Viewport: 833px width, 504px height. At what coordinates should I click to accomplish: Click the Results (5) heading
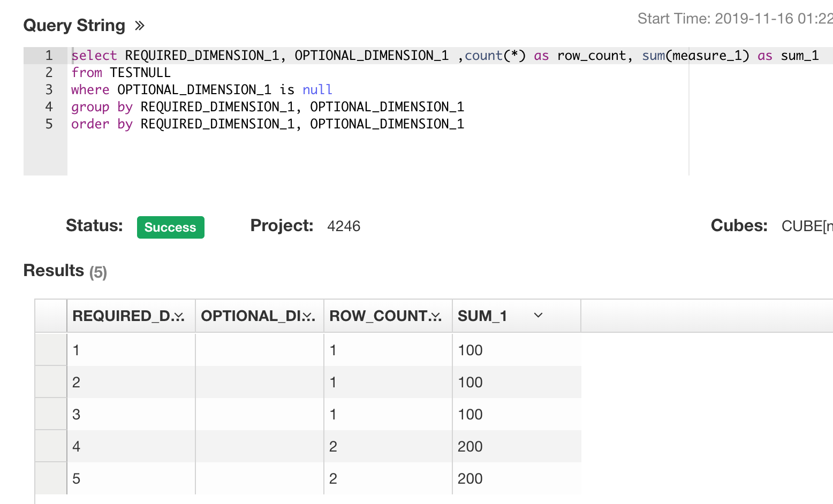point(65,271)
